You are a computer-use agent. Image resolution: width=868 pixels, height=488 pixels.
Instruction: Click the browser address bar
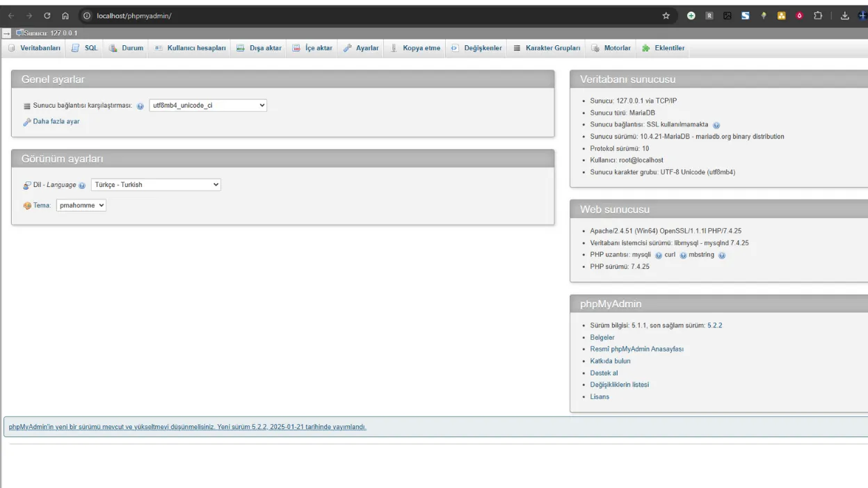348,15
